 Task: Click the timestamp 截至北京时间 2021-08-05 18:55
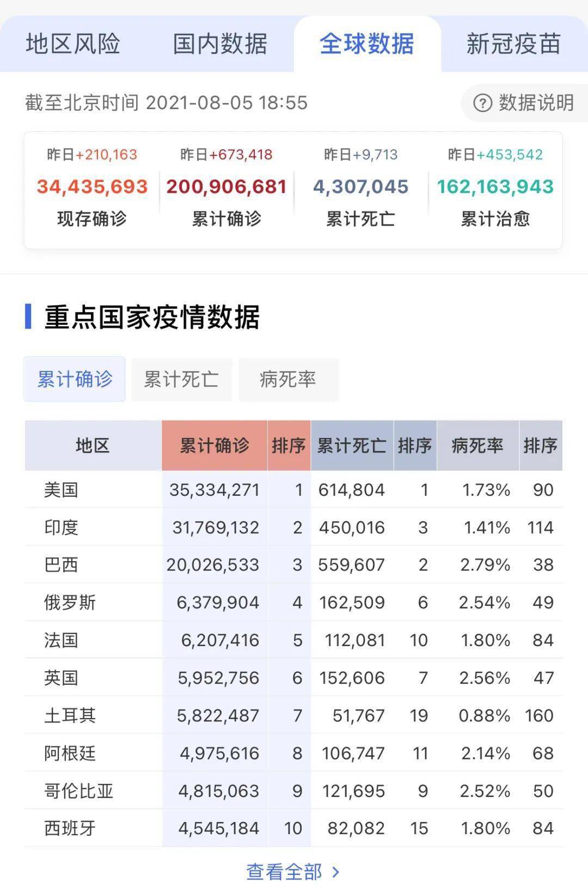click(x=166, y=102)
